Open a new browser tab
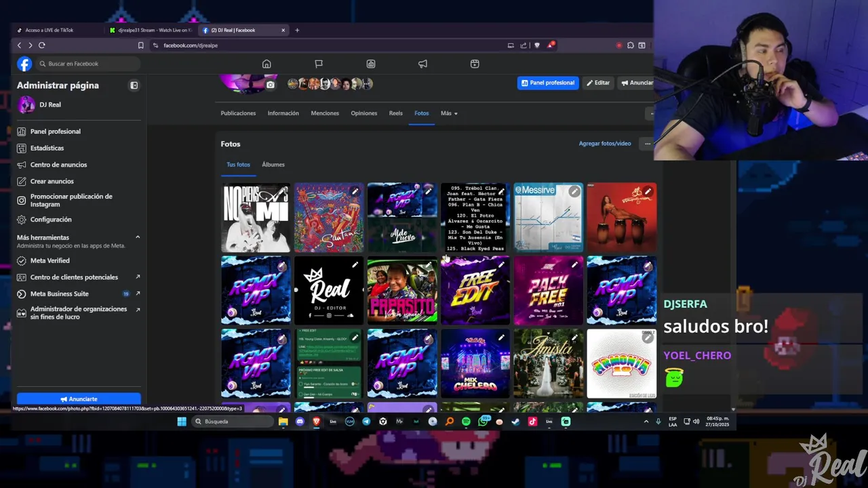This screenshot has height=488, width=868. click(x=297, y=30)
